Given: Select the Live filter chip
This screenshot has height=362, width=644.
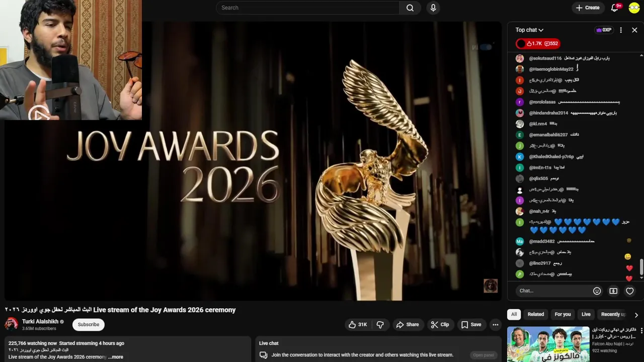Looking at the screenshot, I should (x=586, y=314).
